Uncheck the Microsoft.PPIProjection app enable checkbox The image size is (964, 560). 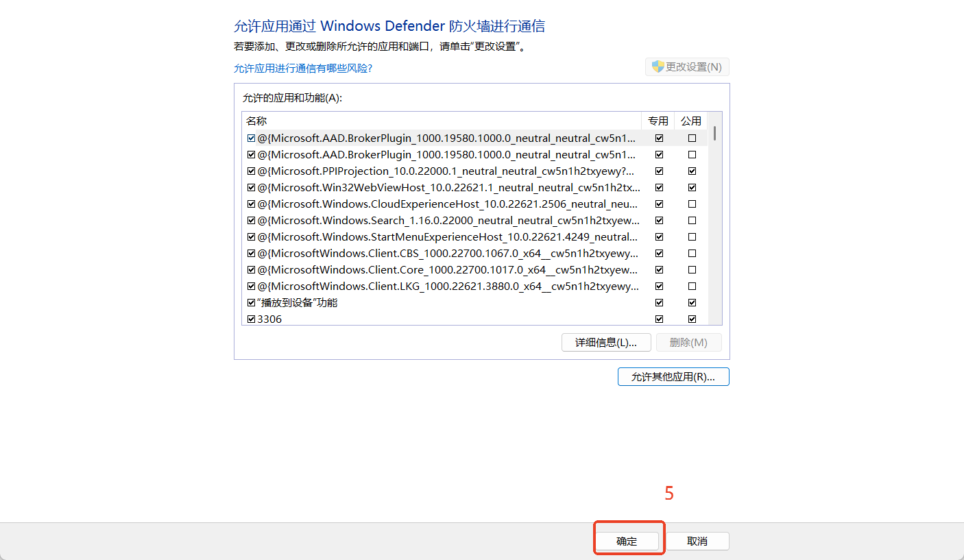[251, 171]
